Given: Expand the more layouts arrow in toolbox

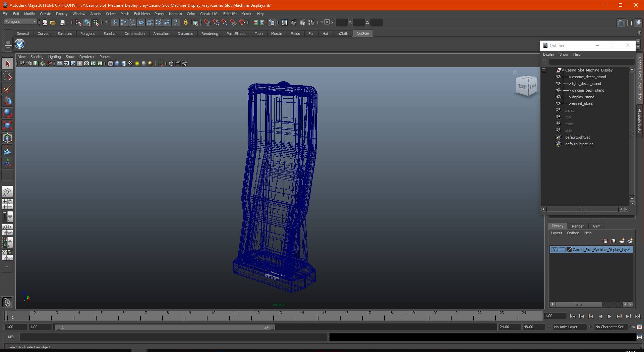Looking at the screenshot, I should (x=7, y=267).
